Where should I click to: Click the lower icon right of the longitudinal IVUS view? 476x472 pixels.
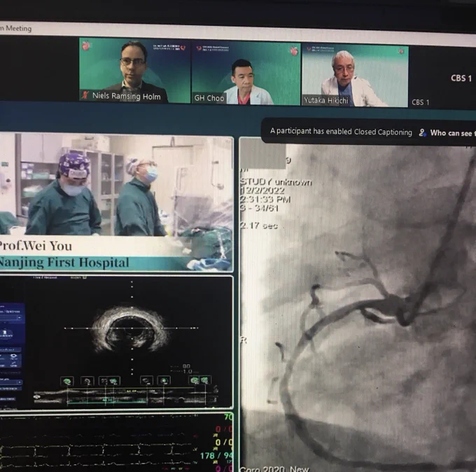coord(216,398)
